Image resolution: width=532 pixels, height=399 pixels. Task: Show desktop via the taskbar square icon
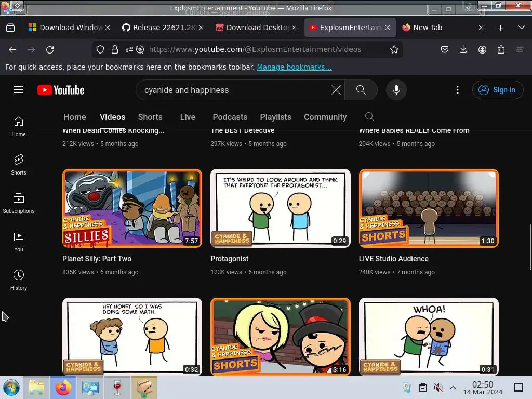(x=518, y=388)
